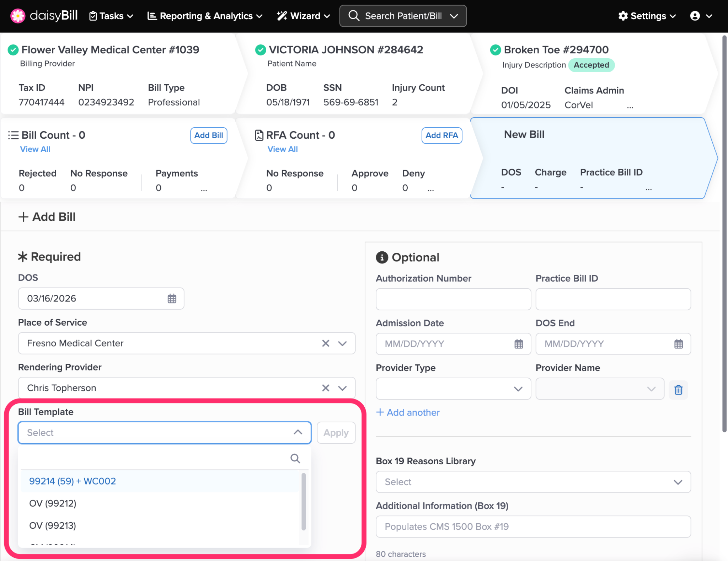Viewport: 728px width, 561px height.
Task: Expand the Provider Type dropdown
Action: 518,389
